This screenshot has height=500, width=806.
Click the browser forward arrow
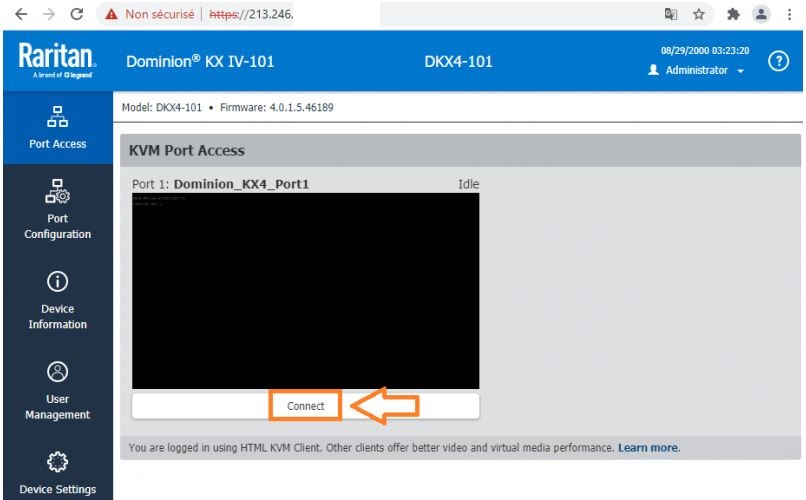pos(49,14)
